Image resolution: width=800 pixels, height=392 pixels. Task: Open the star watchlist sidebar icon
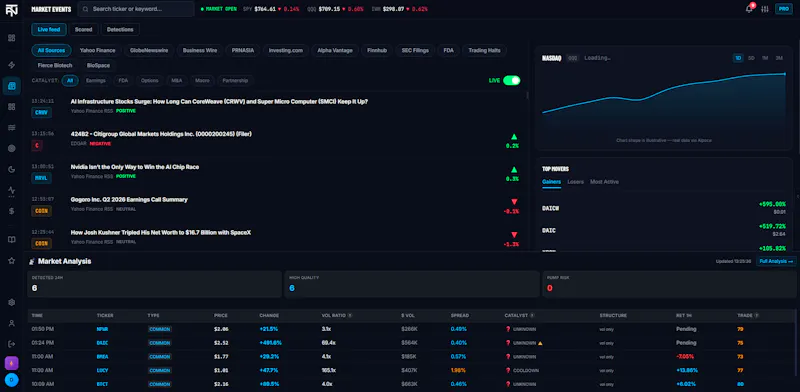coord(11,260)
